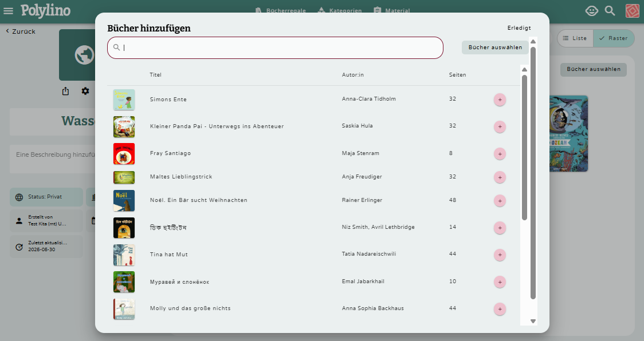Add Fray Santiago using its plus icon
Viewport: 644px width, 341px height.
tap(500, 154)
